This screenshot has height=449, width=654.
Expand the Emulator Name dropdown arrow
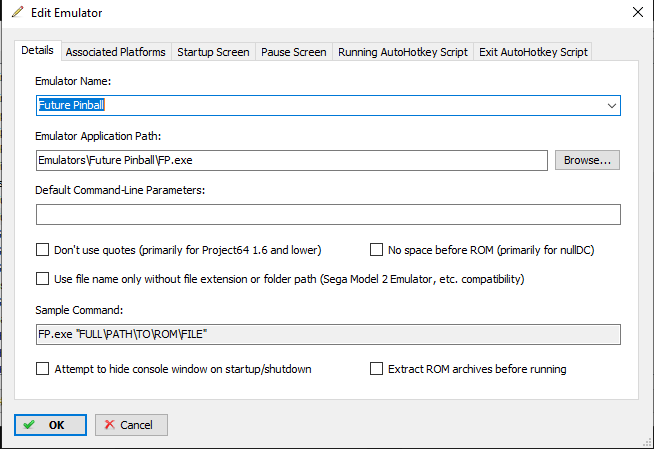pyautogui.click(x=611, y=105)
